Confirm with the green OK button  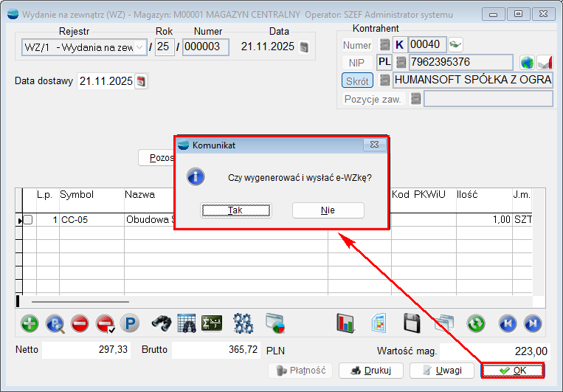[513, 371]
